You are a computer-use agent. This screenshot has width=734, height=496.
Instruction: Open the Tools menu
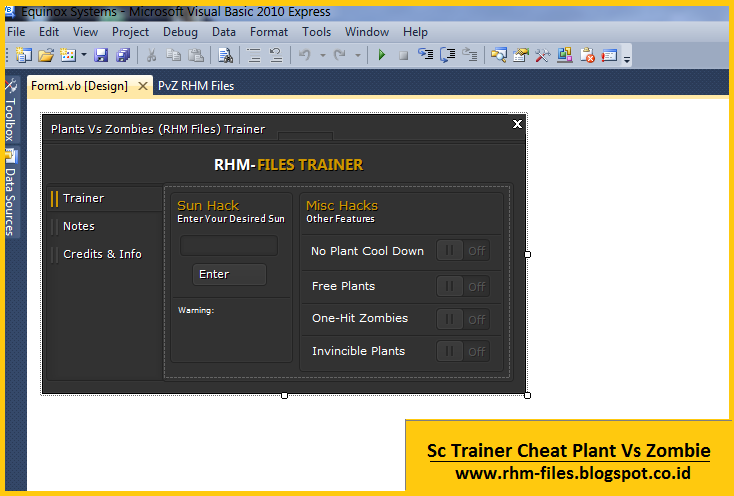pyautogui.click(x=316, y=32)
